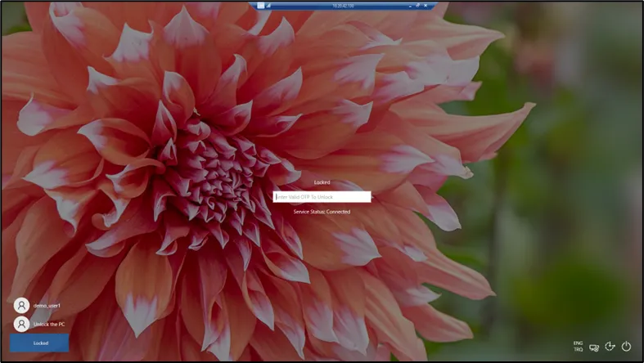The height and width of the screenshot is (363, 644).
Task: Click the "Locked" heading above the OTP field
Action: (322, 182)
